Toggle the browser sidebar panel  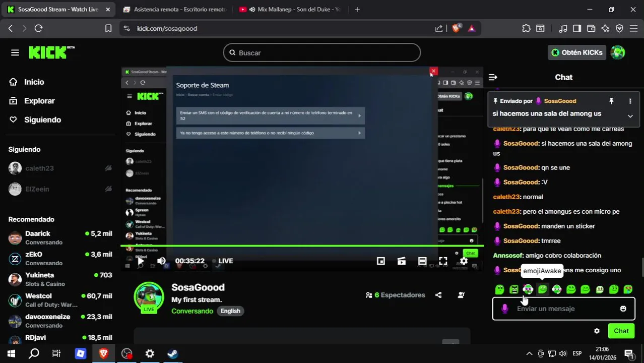click(x=577, y=28)
